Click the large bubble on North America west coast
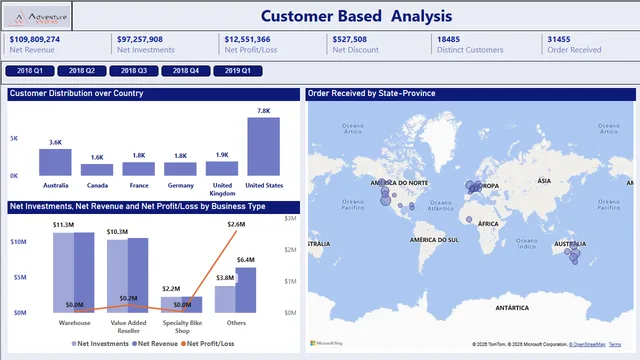This screenshot has width=640, height=360. click(386, 200)
